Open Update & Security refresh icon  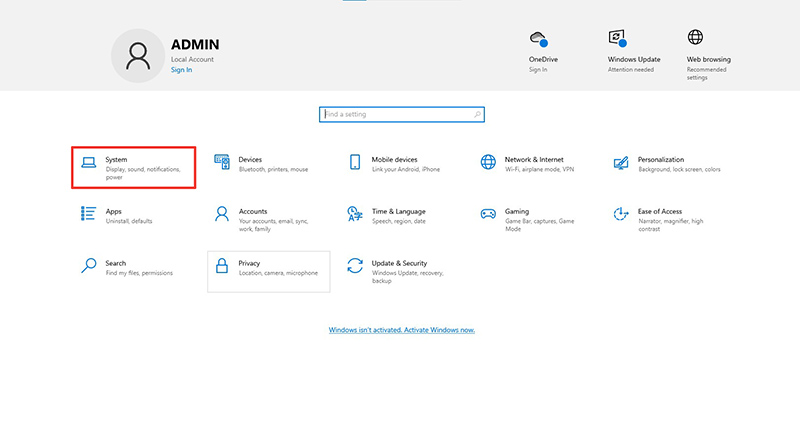click(355, 266)
